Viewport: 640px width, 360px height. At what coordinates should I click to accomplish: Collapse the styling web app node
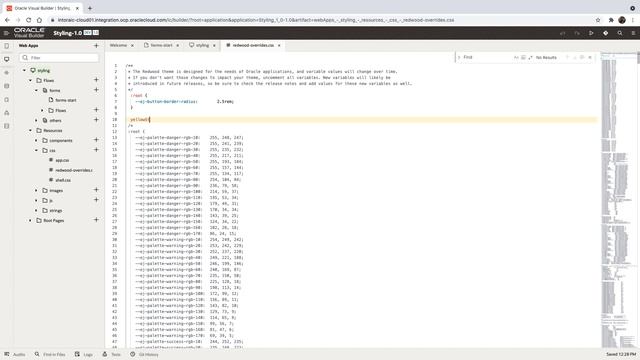24,70
